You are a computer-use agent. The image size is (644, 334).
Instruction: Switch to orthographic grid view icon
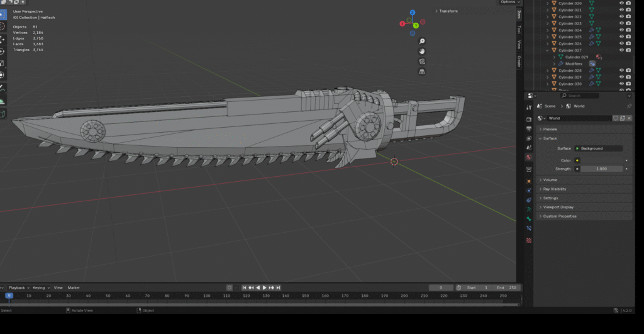pyautogui.click(x=422, y=72)
